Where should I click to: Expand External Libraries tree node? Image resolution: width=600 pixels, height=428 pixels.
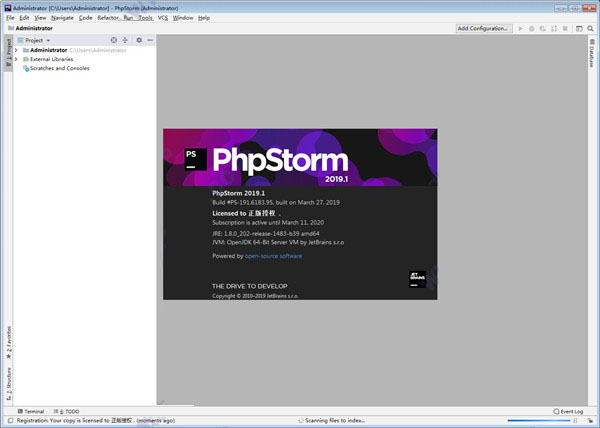point(16,59)
